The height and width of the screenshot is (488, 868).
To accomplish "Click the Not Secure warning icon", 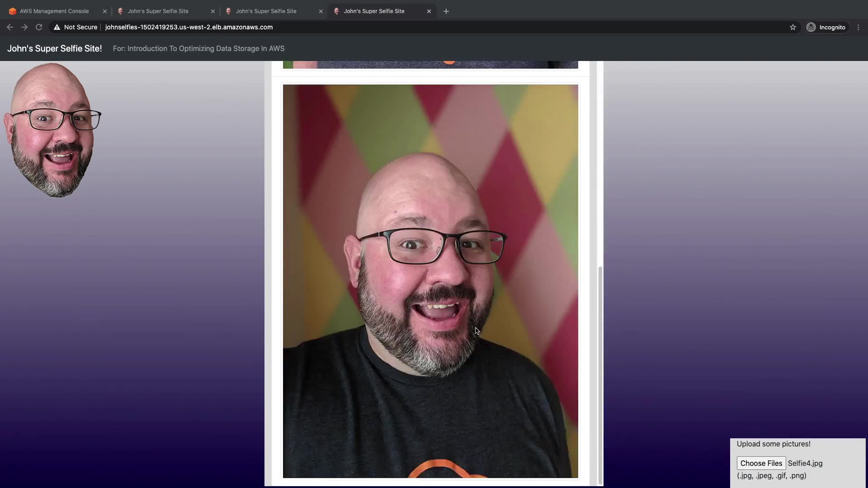I will (x=57, y=27).
